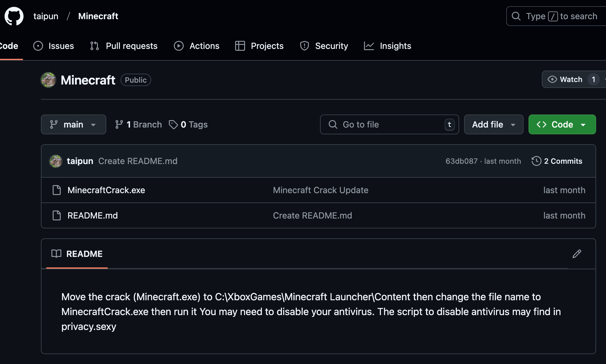Click the GitHub Octocat logo

pos(14,16)
